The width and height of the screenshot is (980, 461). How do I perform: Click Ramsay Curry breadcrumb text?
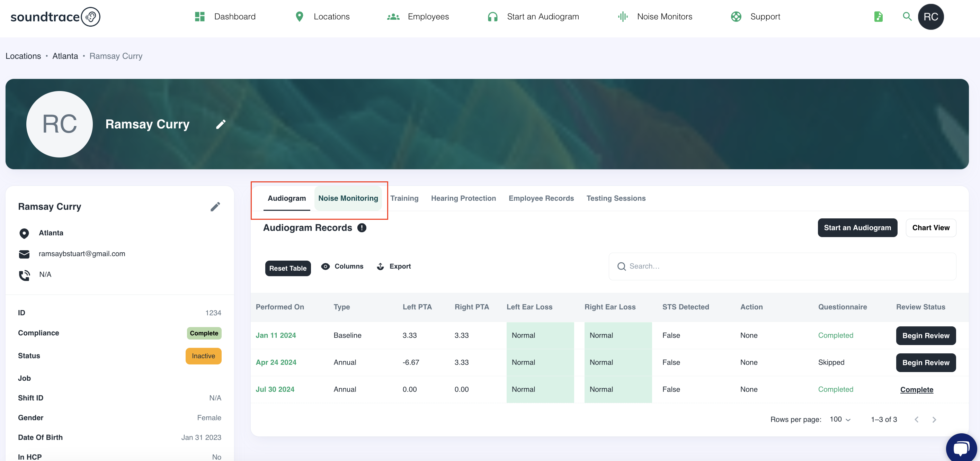[116, 56]
